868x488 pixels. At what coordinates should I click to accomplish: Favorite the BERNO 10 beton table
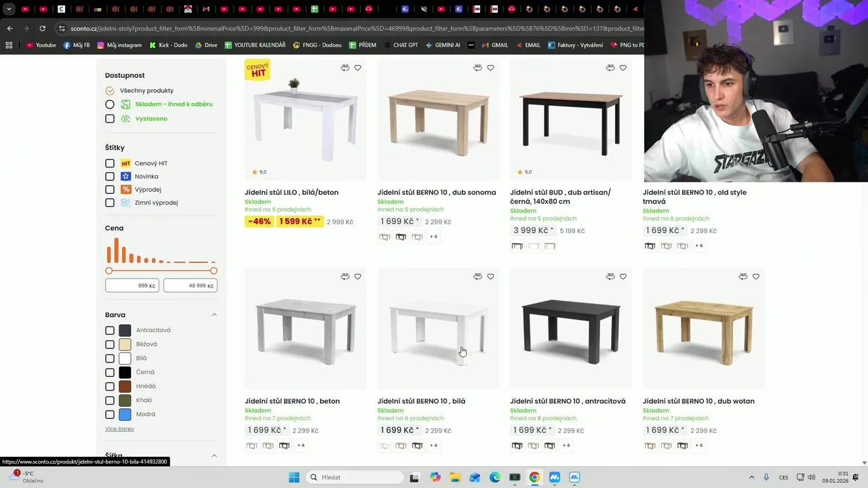[357, 277]
